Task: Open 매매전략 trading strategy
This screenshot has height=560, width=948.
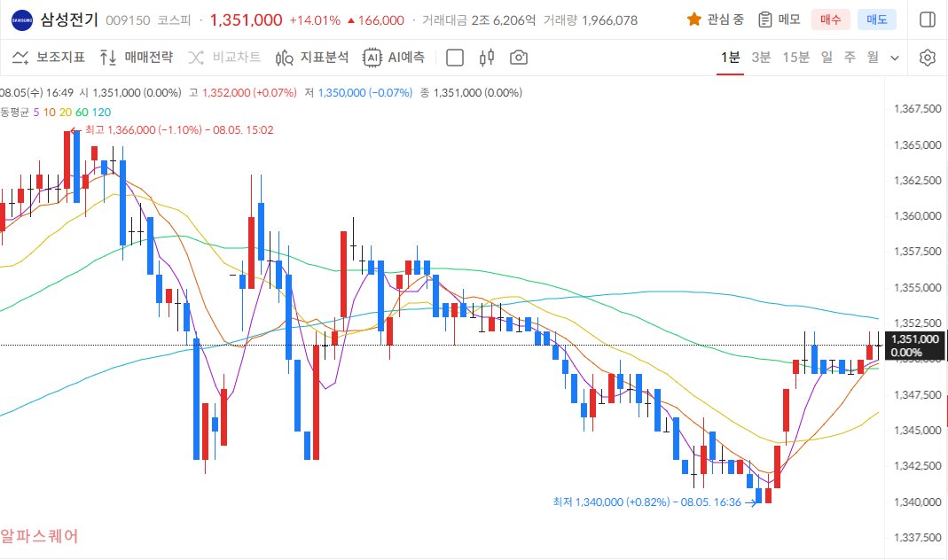Action: click(x=137, y=58)
